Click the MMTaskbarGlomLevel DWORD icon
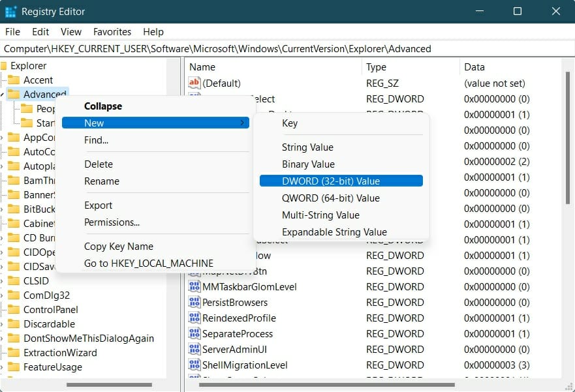This screenshot has height=392, width=575. click(x=194, y=286)
